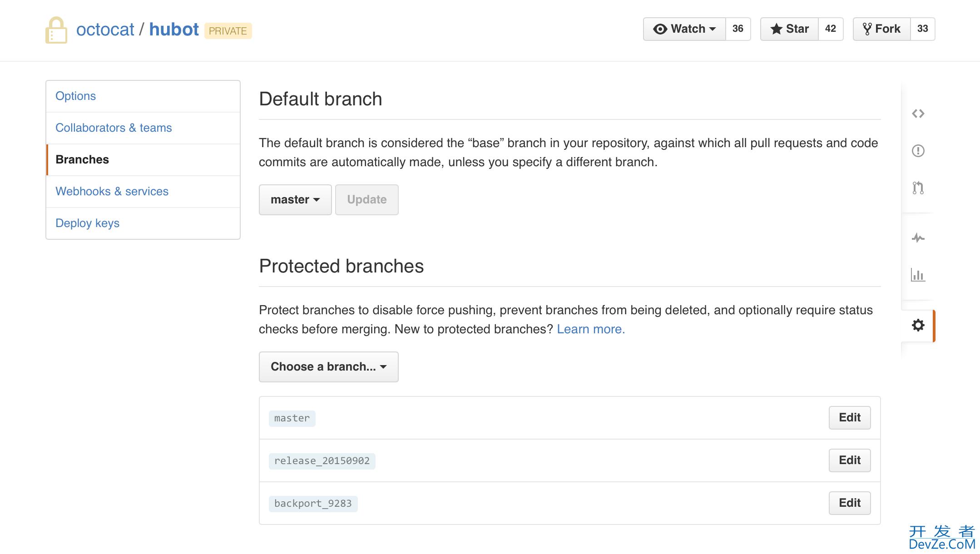Open Deploy keys settings
This screenshot has width=980, height=554.
coord(143,223)
